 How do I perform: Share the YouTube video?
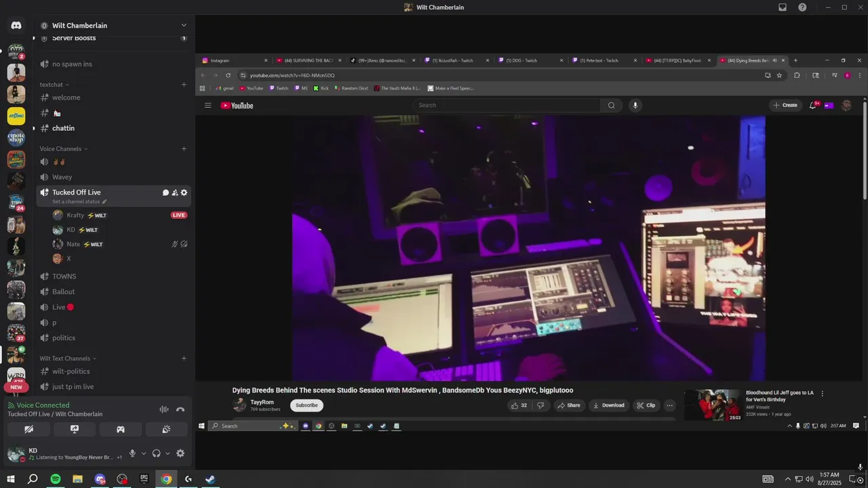[x=568, y=405]
